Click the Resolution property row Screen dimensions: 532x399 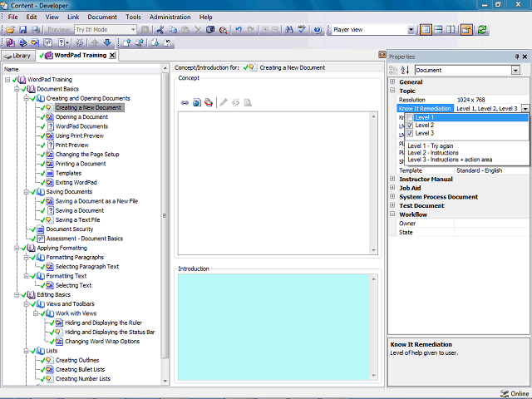(463, 100)
